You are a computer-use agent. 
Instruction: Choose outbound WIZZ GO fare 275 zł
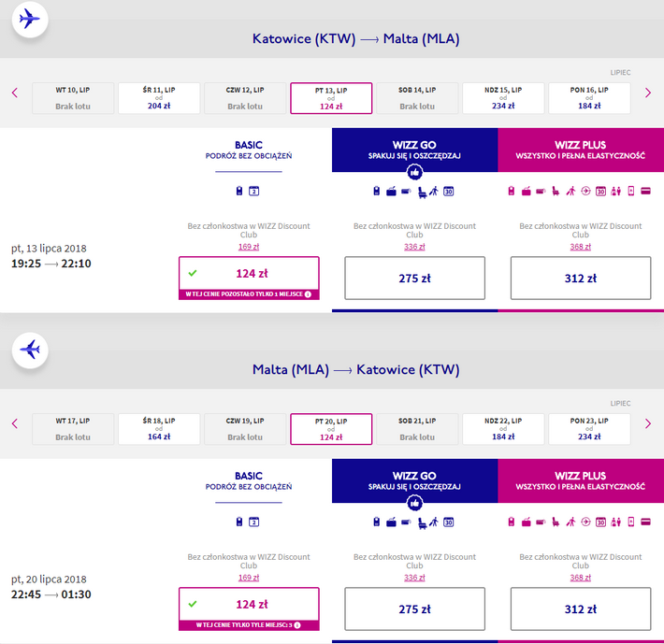click(414, 278)
